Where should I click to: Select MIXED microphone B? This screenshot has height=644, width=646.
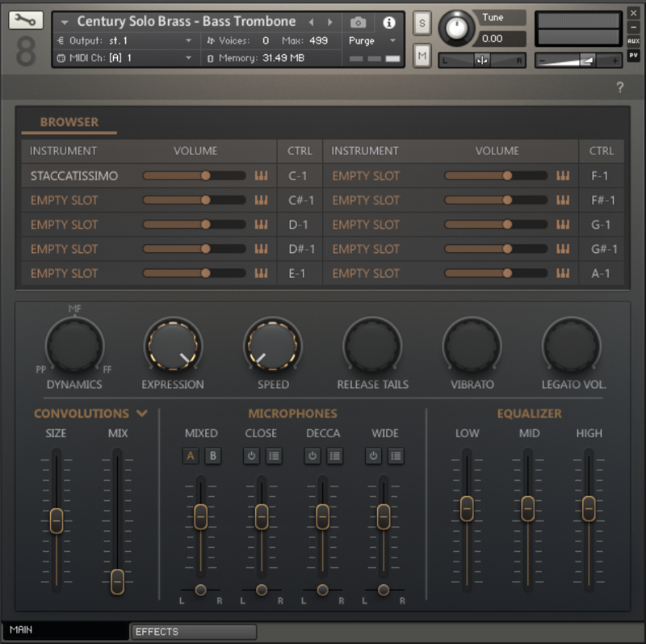coord(212,456)
